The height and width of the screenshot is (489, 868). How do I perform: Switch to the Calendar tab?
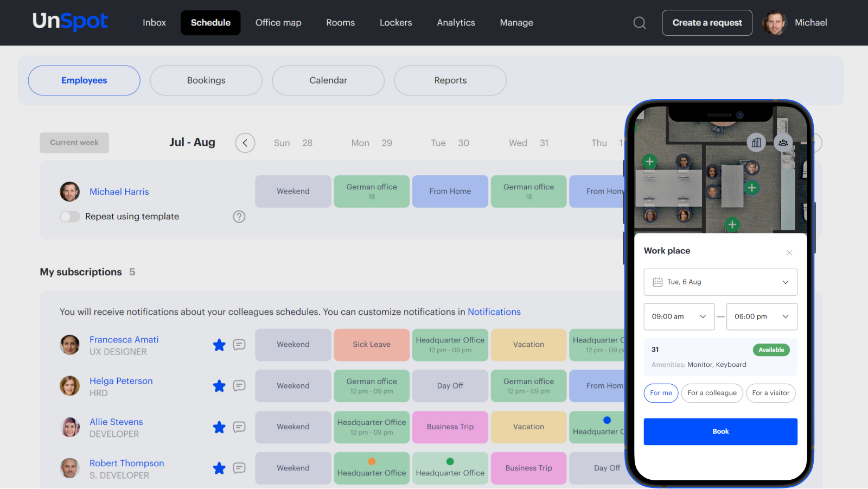(328, 80)
